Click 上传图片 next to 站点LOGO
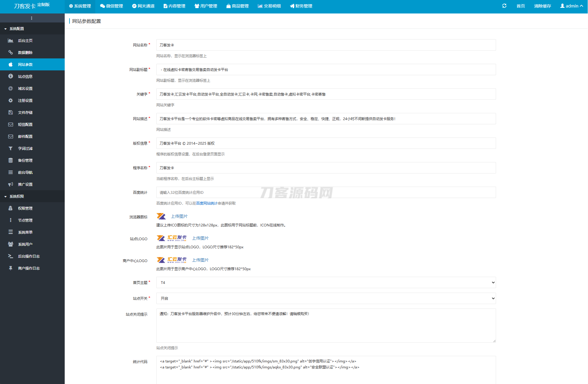588x384 pixels. tap(200, 238)
